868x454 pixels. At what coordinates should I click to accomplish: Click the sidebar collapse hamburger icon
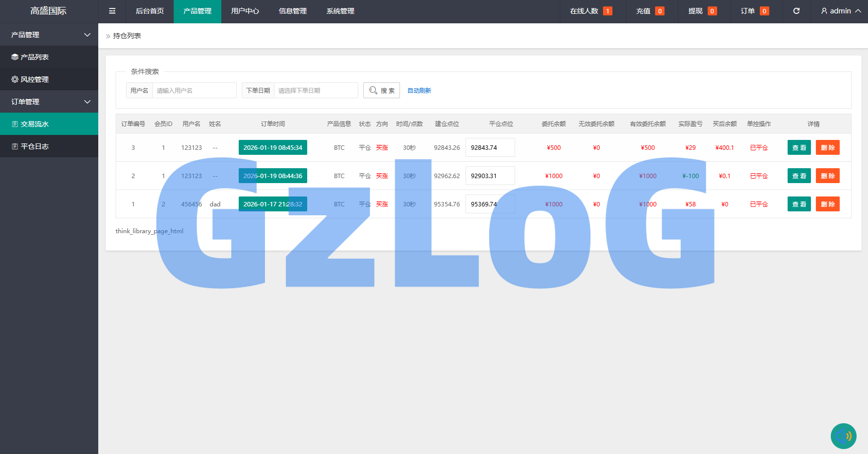coord(112,11)
